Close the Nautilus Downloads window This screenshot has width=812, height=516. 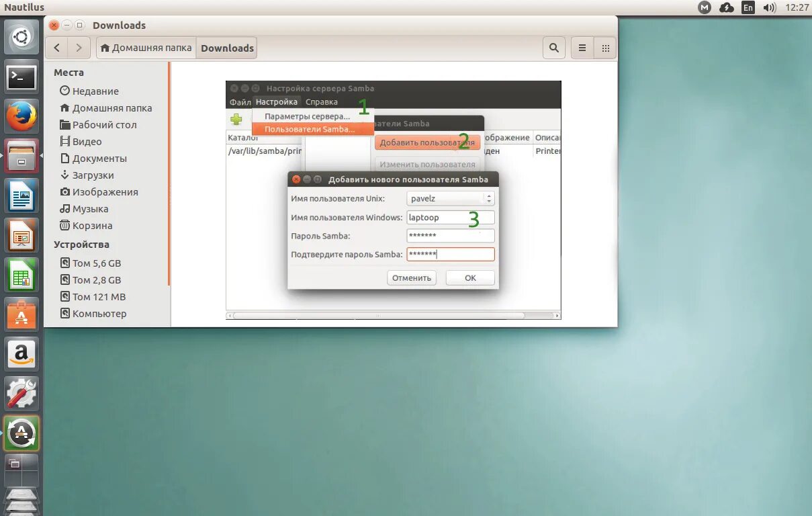tap(54, 26)
